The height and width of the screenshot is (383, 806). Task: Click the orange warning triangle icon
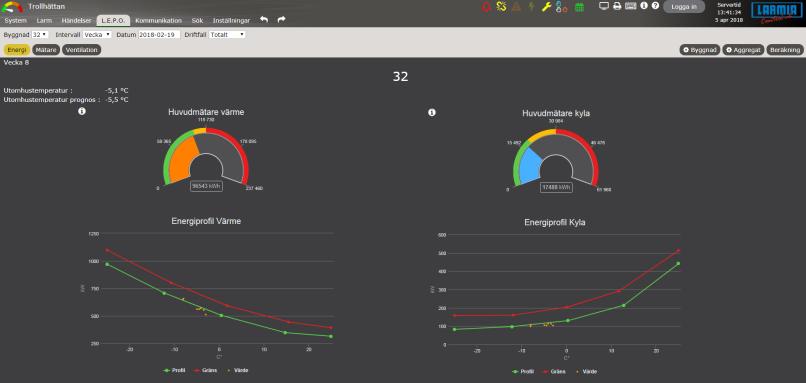pyautogui.click(x=517, y=7)
